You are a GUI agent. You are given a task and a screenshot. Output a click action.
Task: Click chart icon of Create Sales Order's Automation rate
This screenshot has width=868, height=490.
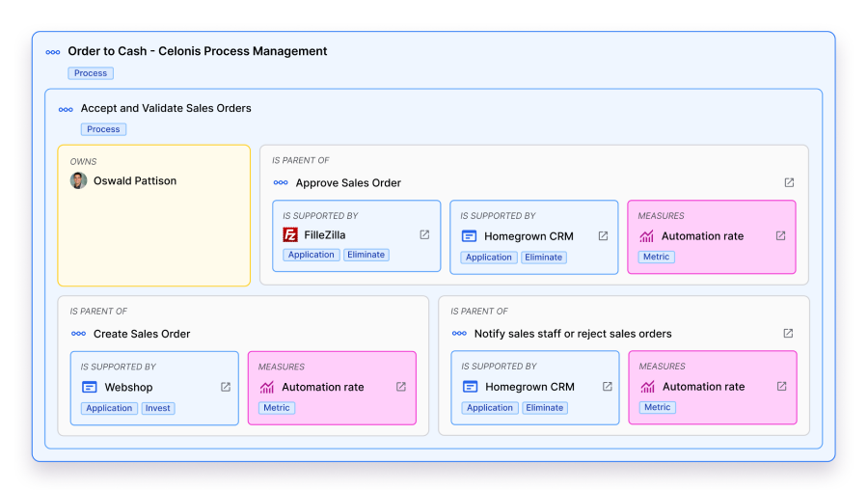(x=267, y=387)
